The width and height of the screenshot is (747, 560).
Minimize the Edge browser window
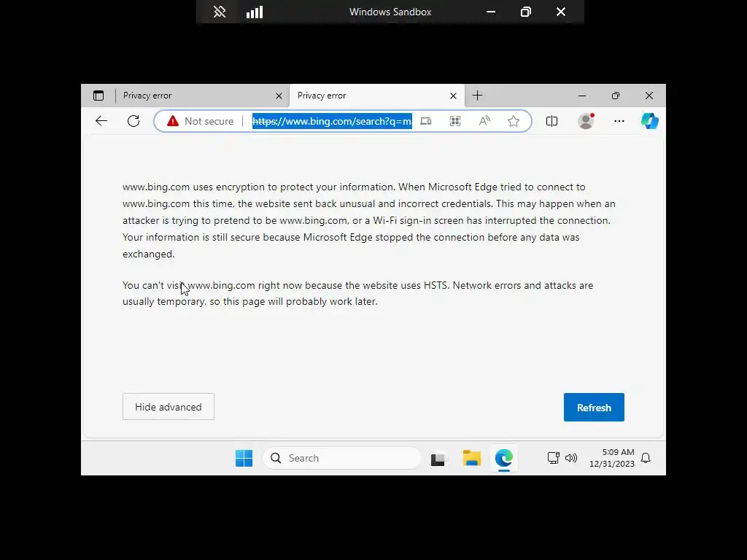582,96
